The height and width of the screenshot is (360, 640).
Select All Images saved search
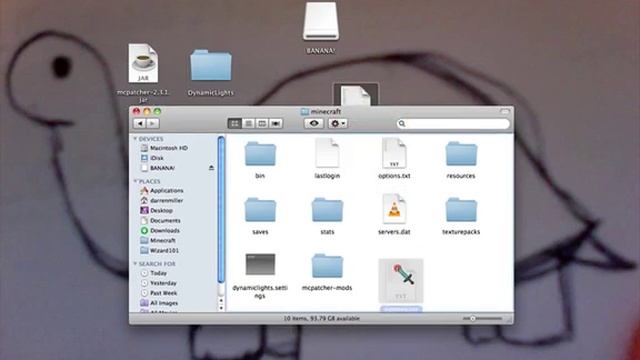tap(159, 303)
